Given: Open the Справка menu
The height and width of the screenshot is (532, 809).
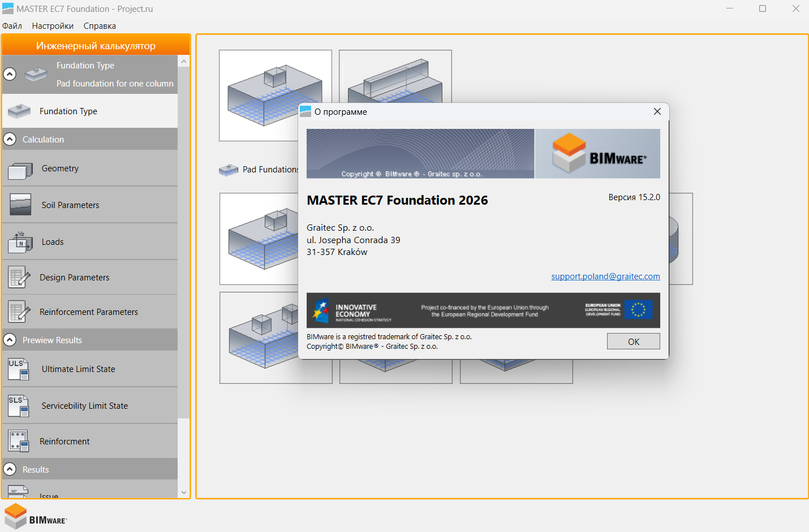Looking at the screenshot, I should click(x=100, y=26).
